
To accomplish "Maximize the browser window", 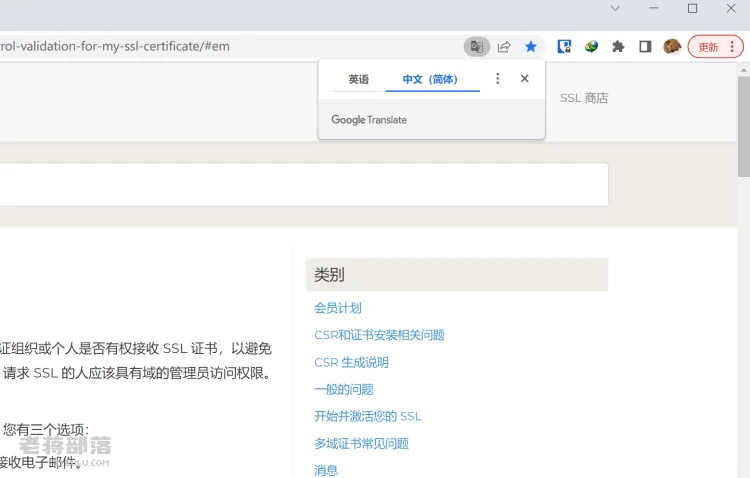I will tap(692, 8).
